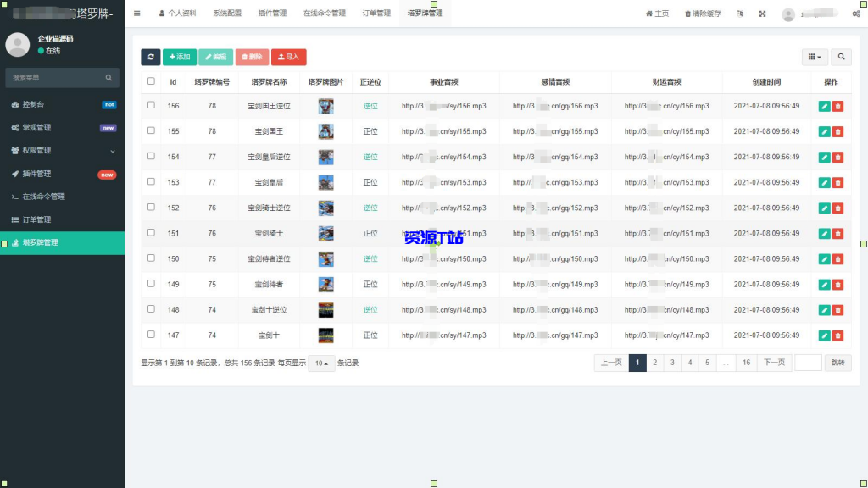The width and height of the screenshot is (868, 488).
Task: Click the 导入 import button
Action: point(289,57)
